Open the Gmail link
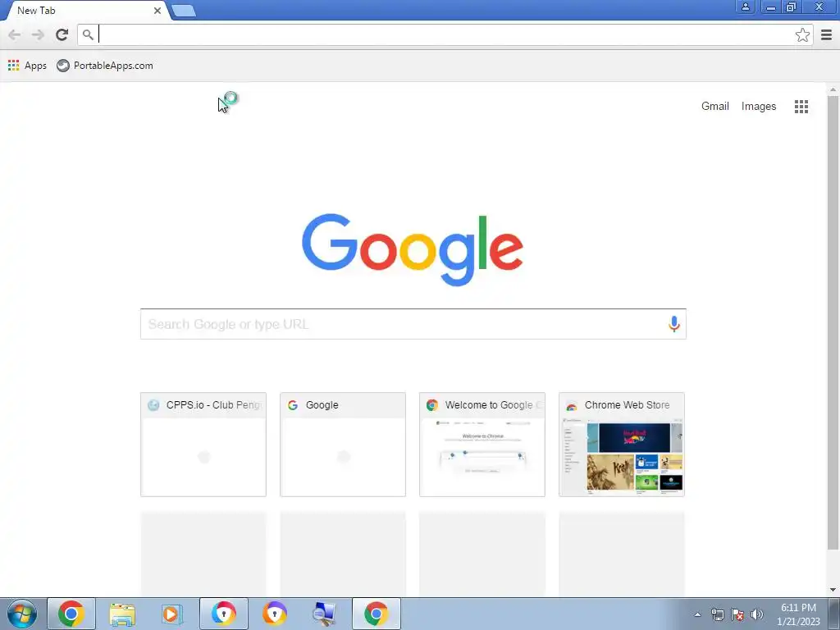The image size is (840, 630). (x=714, y=106)
